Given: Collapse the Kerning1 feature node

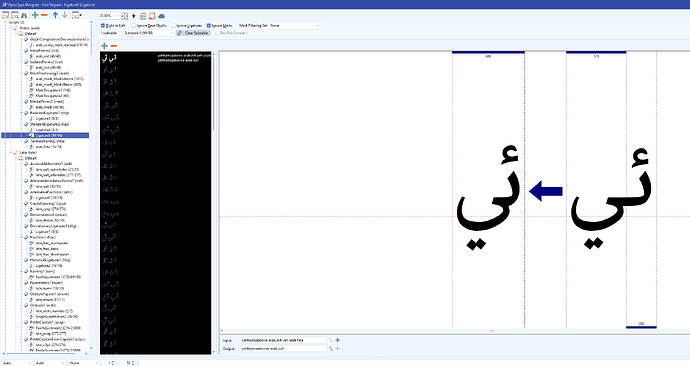Looking at the screenshot, I should tap(21, 271).
